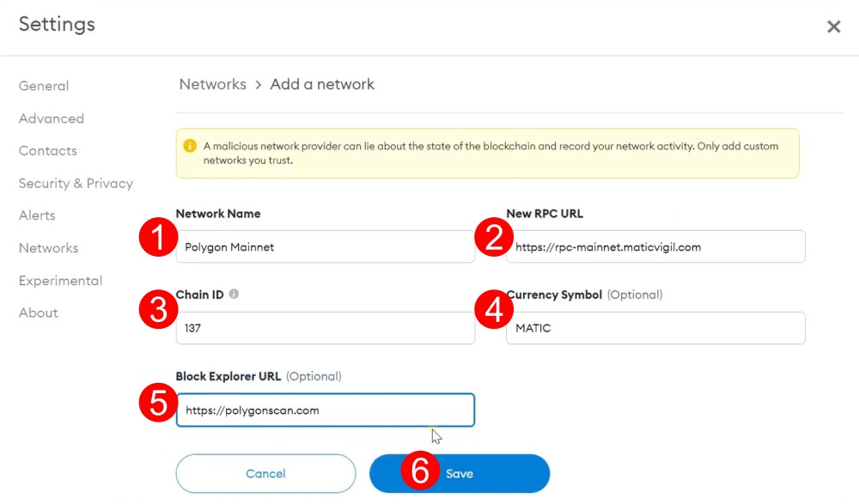Screen dimensions: 859x504
Task: Click the Networks breadcrumb link
Action: pos(213,84)
